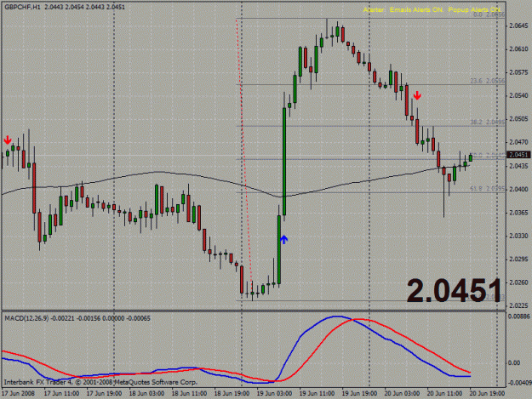Click the 18 Jun 19:00 time axis label
Screen dimensions: 532x399
pyautogui.click(x=232, y=394)
